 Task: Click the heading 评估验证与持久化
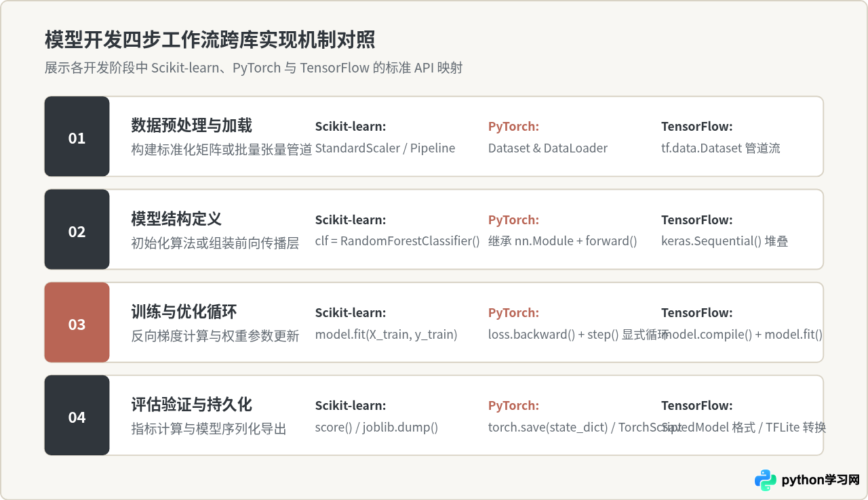click(191, 404)
